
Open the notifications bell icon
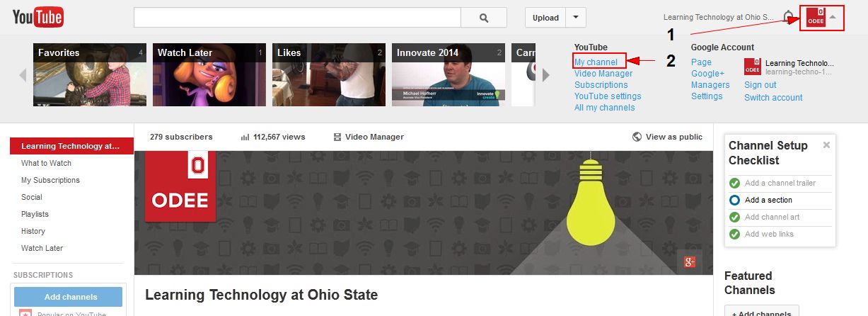pos(789,17)
